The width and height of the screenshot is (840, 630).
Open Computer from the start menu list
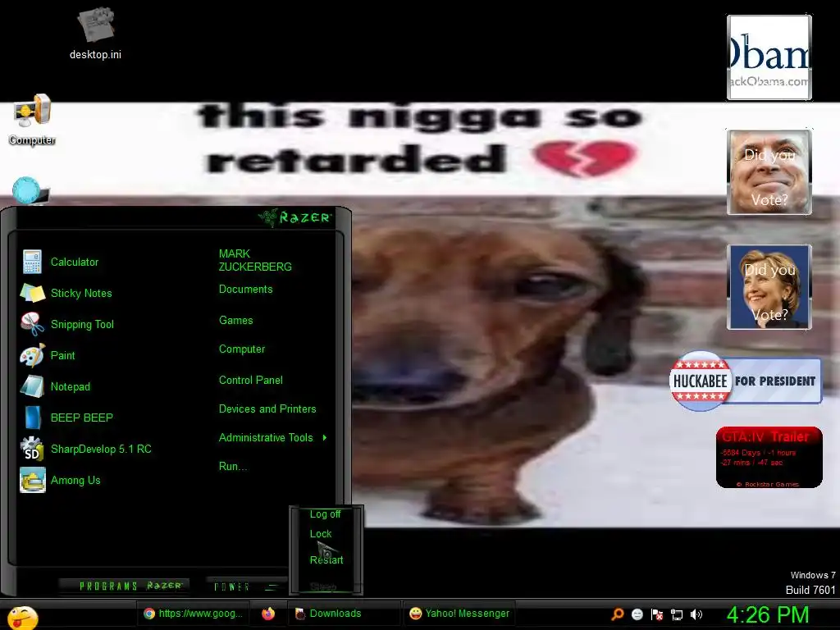(242, 349)
